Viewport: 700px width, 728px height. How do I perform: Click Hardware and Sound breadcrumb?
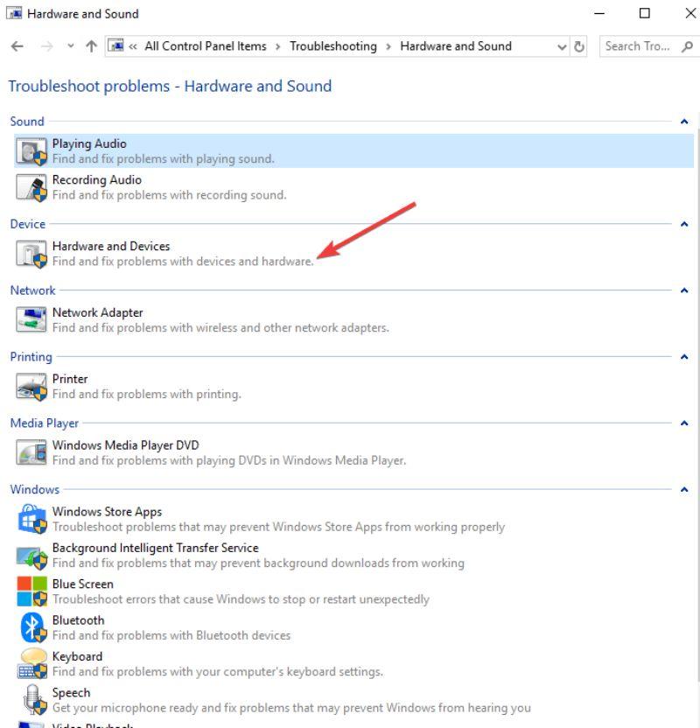(456, 46)
